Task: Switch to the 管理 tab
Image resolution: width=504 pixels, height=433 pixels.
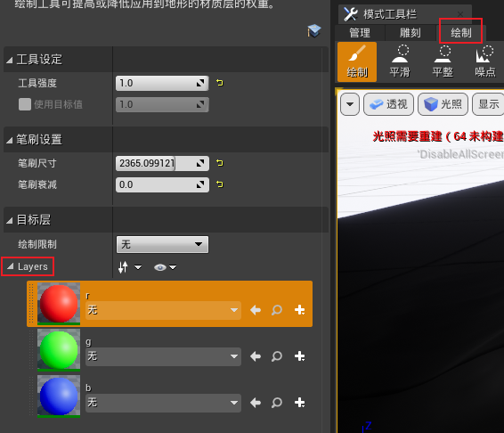Action: (x=360, y=33)
